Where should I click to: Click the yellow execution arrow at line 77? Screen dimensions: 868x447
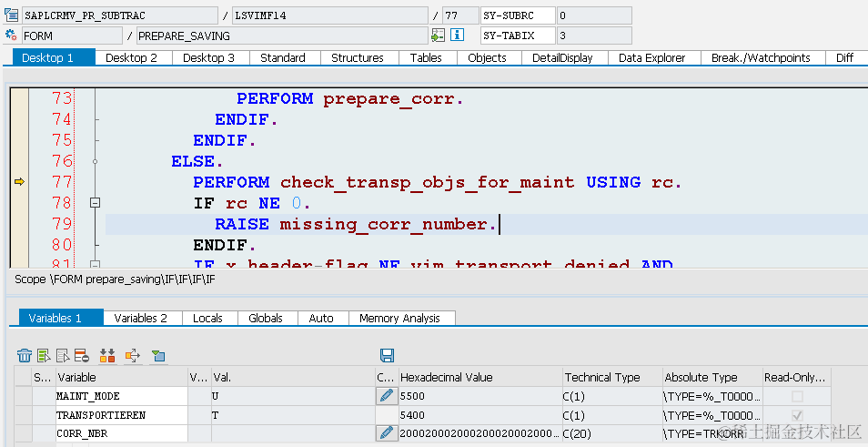pyautogui.click(x=19, y=182)
